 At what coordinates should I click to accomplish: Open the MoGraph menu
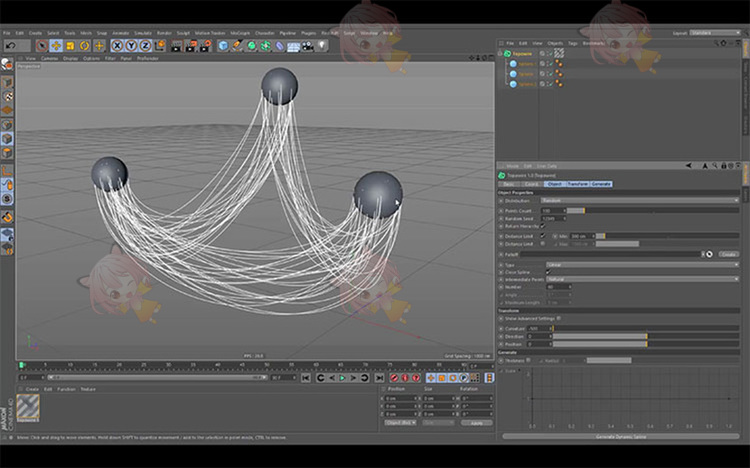point(241,33)
